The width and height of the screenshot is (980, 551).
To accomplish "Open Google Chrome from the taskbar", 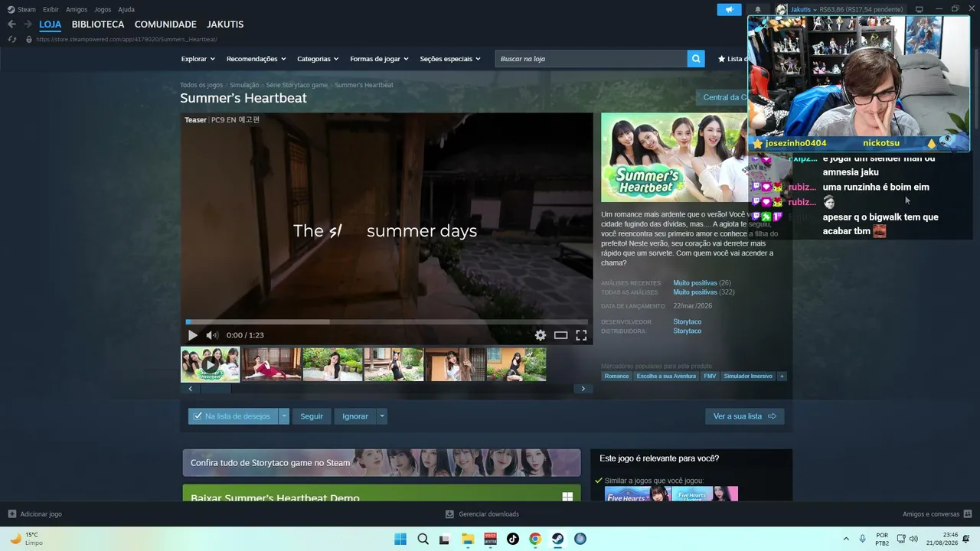I will 535,539.
